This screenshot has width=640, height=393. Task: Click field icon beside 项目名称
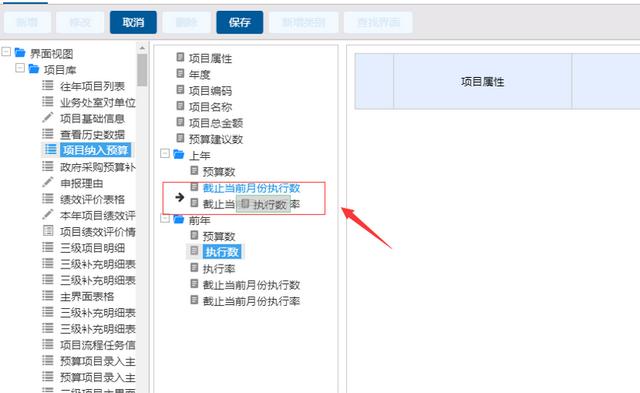180,106
